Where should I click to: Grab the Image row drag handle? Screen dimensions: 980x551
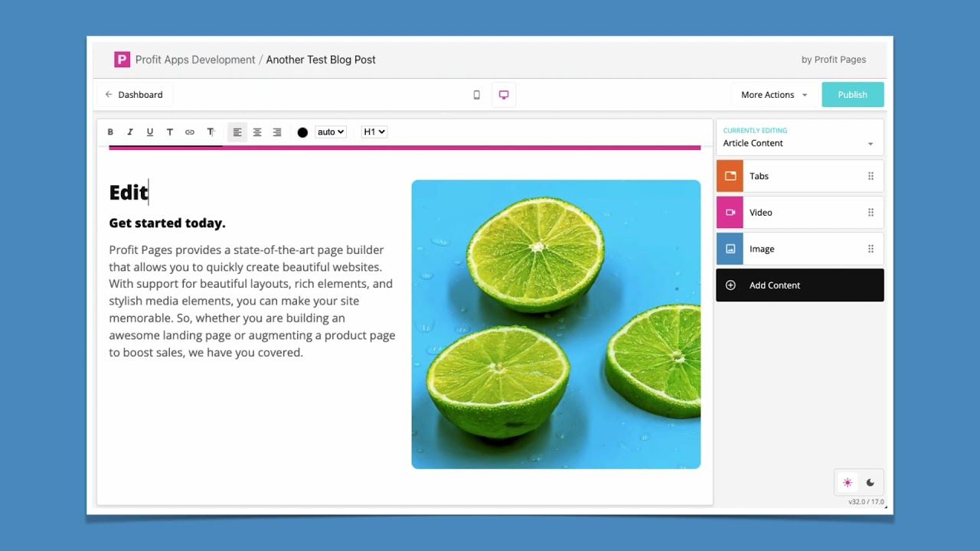[x=871, y=249]
